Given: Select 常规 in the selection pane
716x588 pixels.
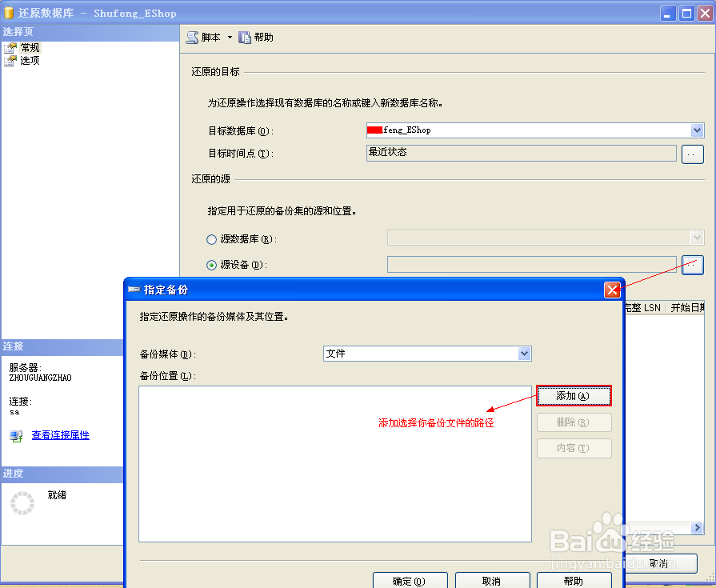Looking at the screenshot, I should [x=31, y=46].
